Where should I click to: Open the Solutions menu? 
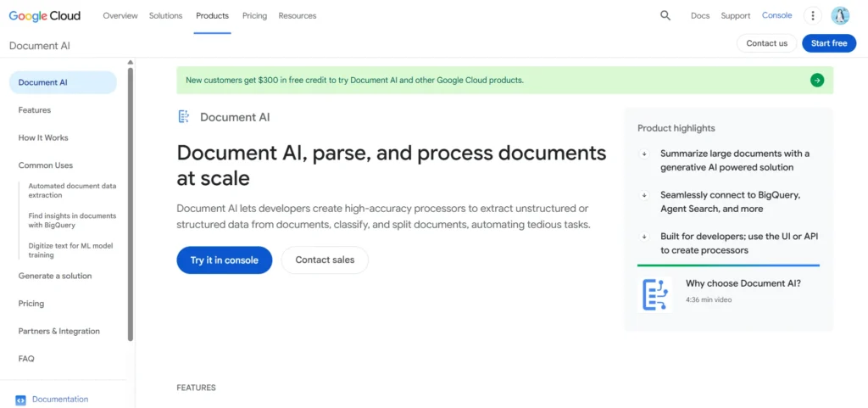tap(167, 15)
